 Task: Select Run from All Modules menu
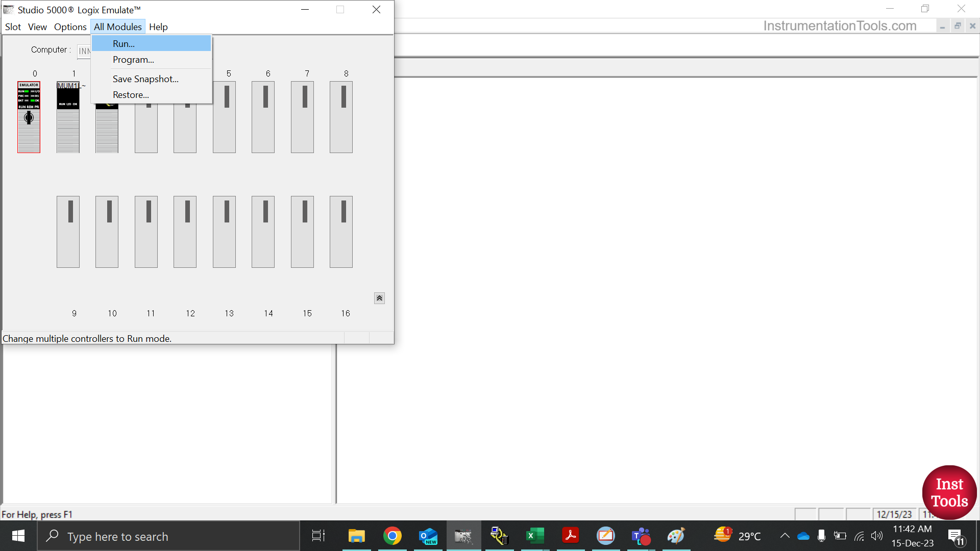coord(123,43)
